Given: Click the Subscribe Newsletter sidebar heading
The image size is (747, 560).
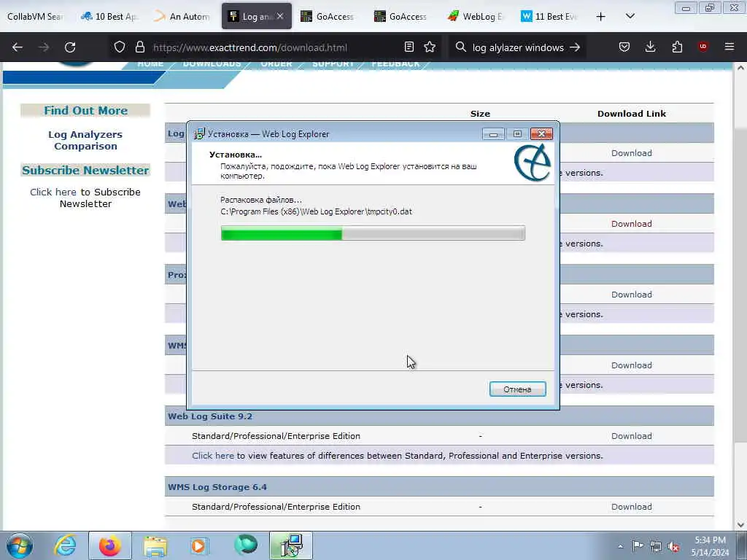Looking at the screenshot, I should 86,170.
